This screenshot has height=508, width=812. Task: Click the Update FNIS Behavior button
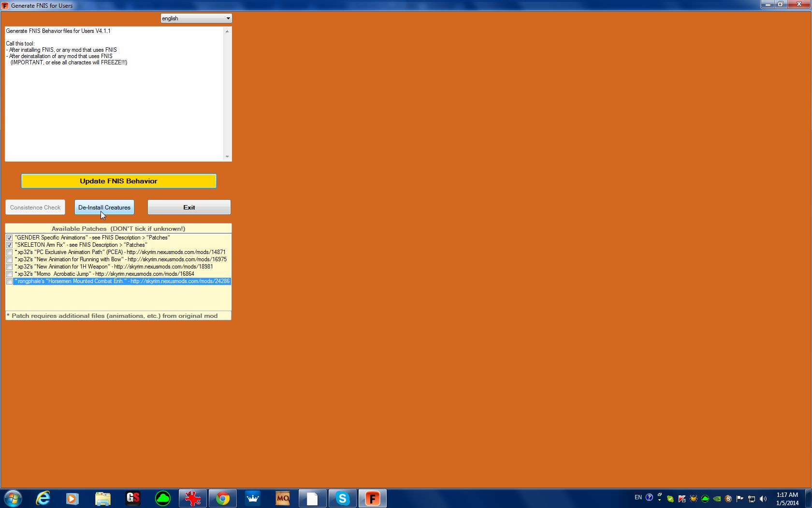coord(118,181)
